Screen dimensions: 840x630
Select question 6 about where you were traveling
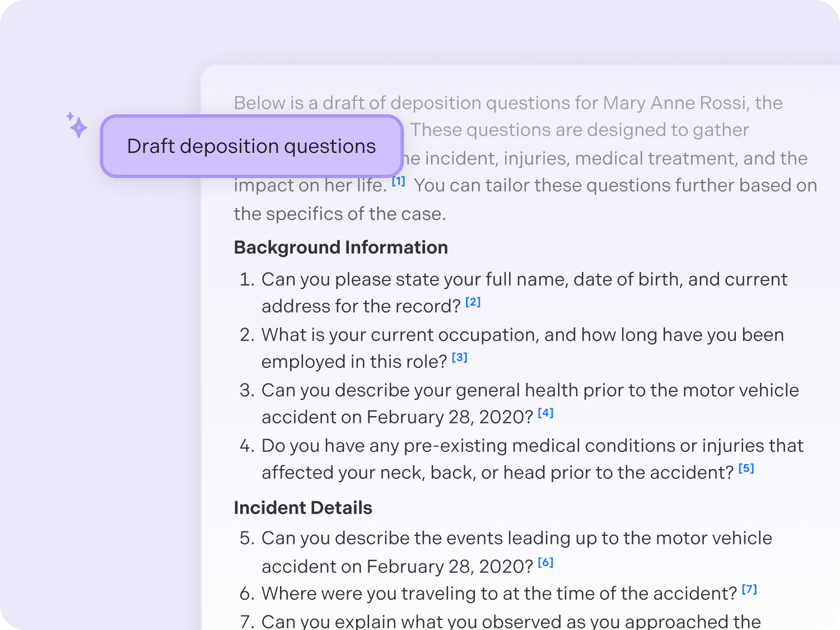click(498, 594)
